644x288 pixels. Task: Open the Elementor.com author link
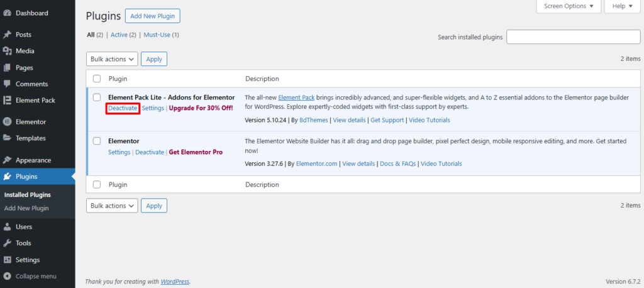[x=317, y=163]
